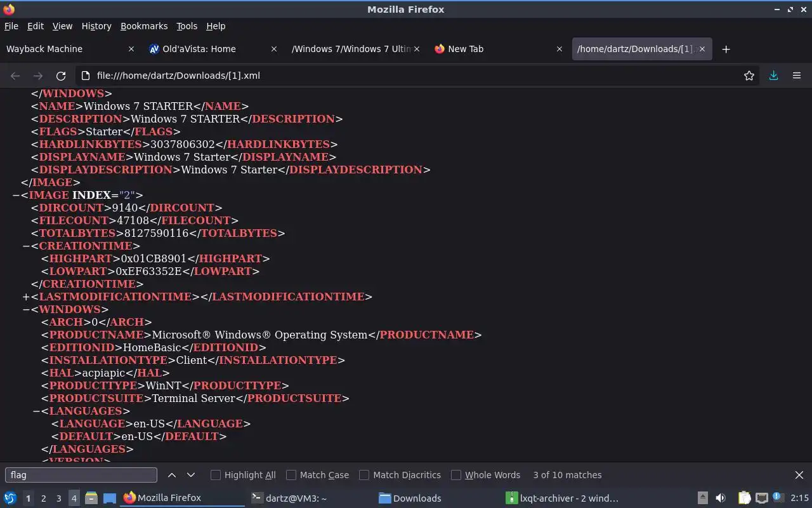This screenshot has height=508, width=812.
Task: Switch to virtual desktop 1
Action: [x=28, y=498]
